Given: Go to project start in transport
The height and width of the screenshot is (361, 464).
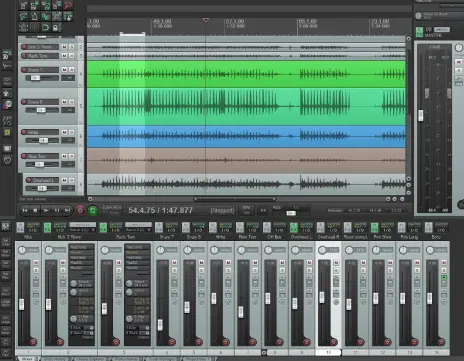Looking at the screenshot, I should tap(25, 210).
